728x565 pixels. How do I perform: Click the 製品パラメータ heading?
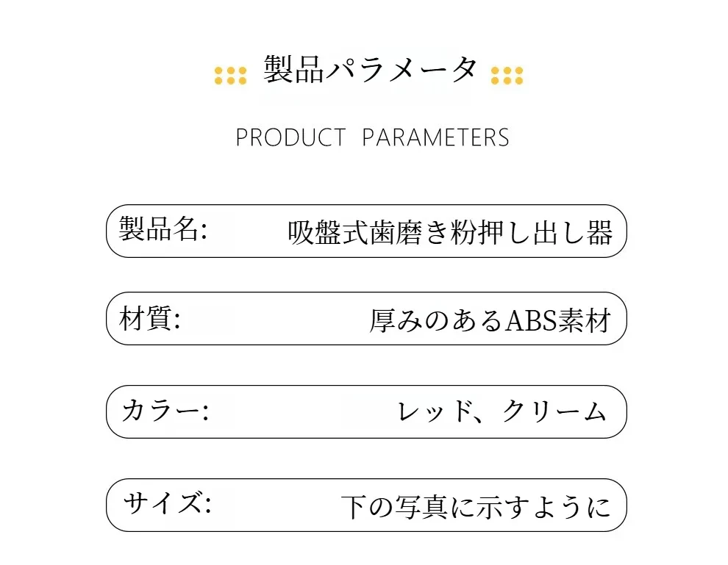370,70
